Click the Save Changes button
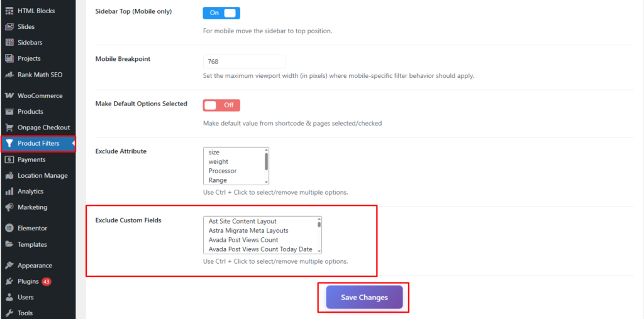Viewport: 644px width, 319px height. pyautogui.click(x=364, y=297)
